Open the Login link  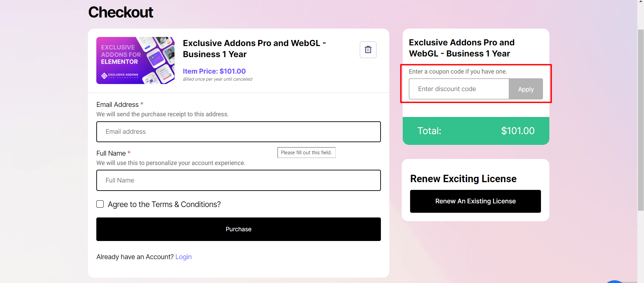183,257
